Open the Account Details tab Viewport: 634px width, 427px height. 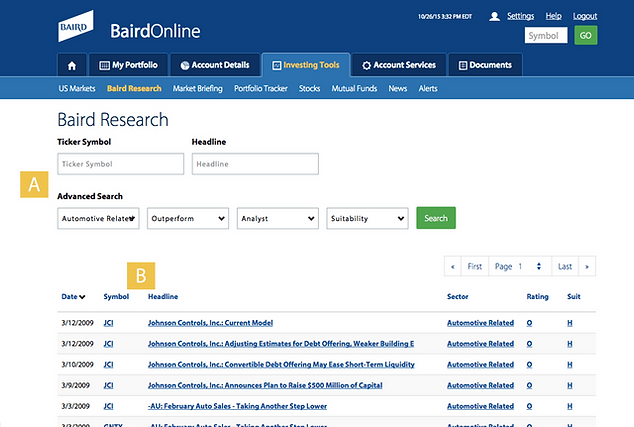215,65
